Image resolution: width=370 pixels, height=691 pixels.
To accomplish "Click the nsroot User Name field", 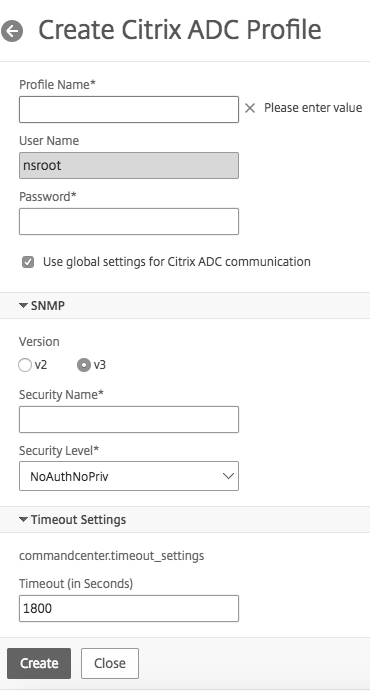I will pos(129,166).
